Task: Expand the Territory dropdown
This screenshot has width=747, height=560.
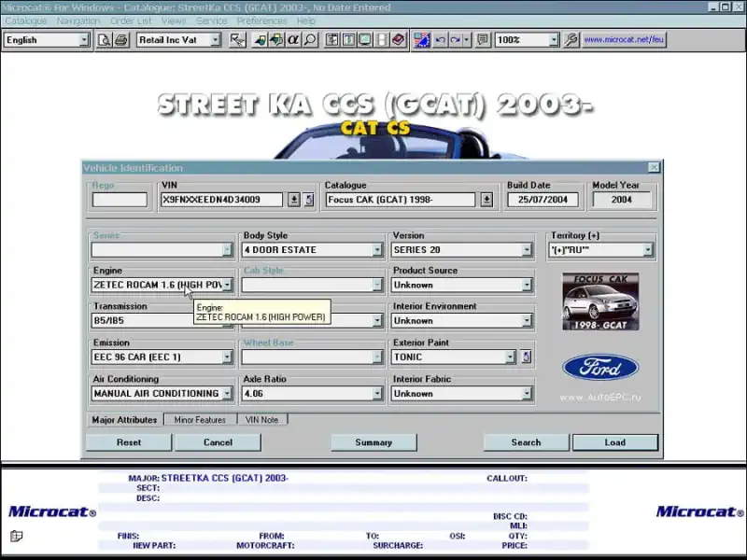Action: pos(648,250)
